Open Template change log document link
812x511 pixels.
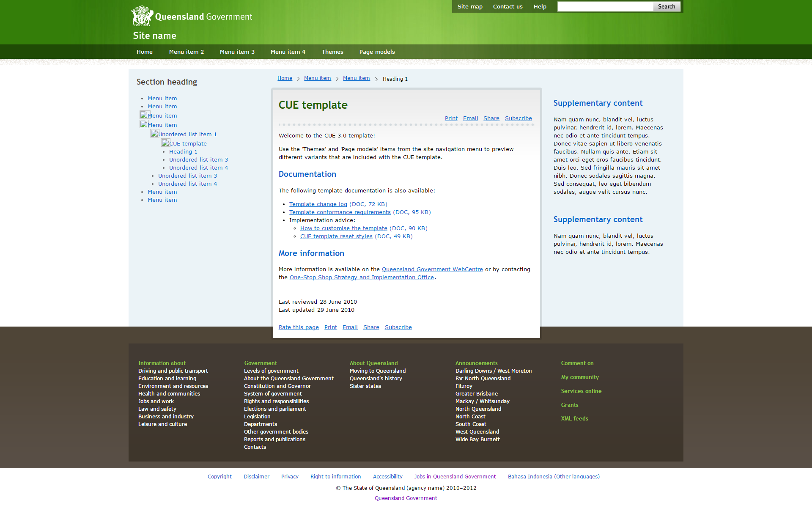coord(318,204)
